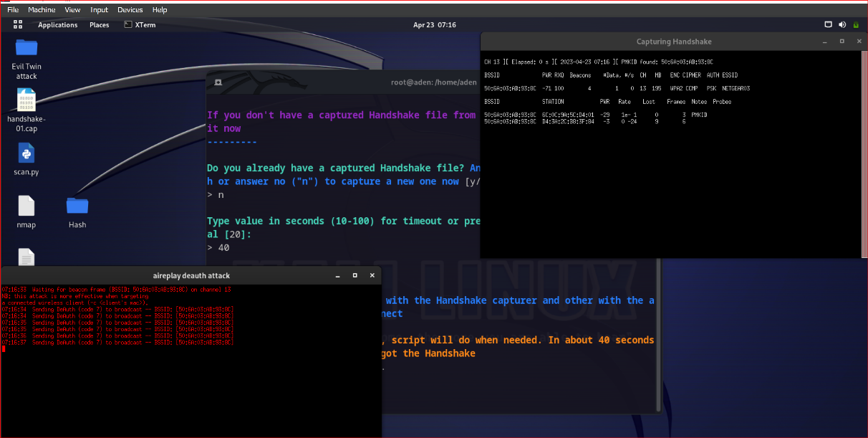Screen dimensions: 868x438
Task: Open the Help menu
Action: 160,10
